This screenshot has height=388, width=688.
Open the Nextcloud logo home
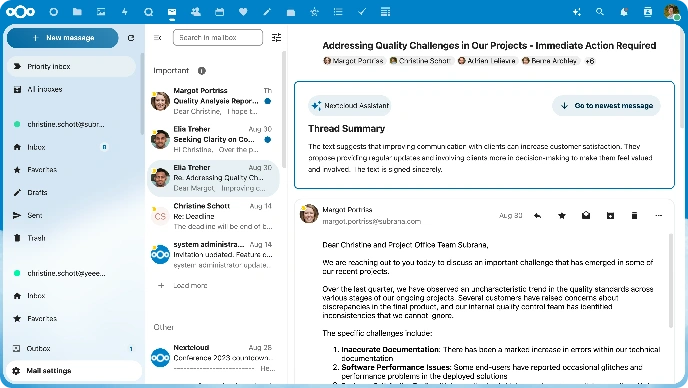[20, 12]
